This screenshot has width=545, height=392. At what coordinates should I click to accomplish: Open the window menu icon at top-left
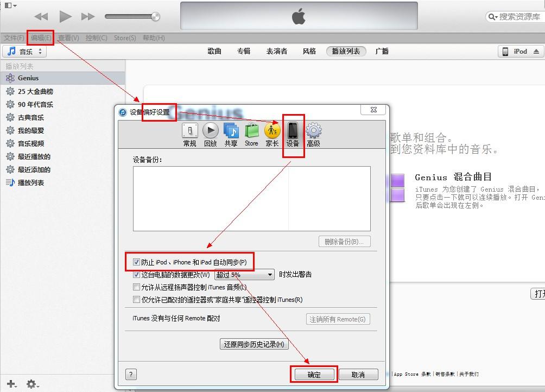tap(10, 5)
